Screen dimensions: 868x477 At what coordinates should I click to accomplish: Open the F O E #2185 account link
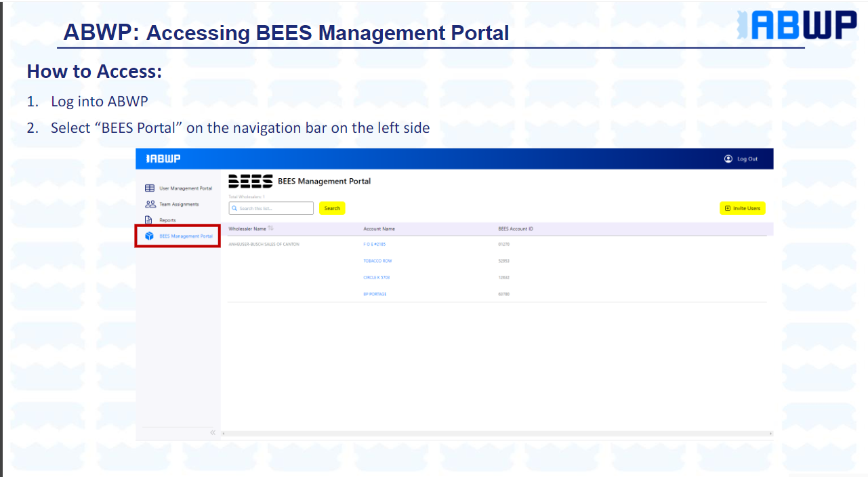pyautogui.click(x=374, y=244)
